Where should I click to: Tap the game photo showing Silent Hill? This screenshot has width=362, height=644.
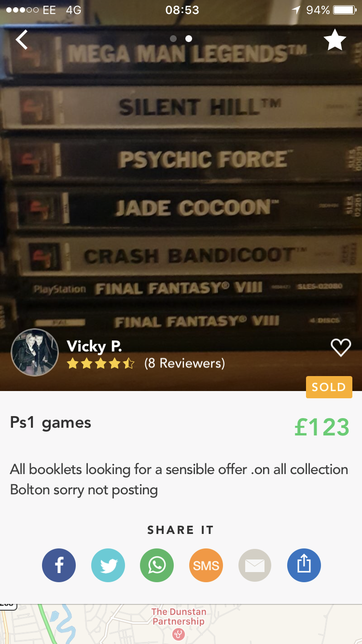click(181, 107)
